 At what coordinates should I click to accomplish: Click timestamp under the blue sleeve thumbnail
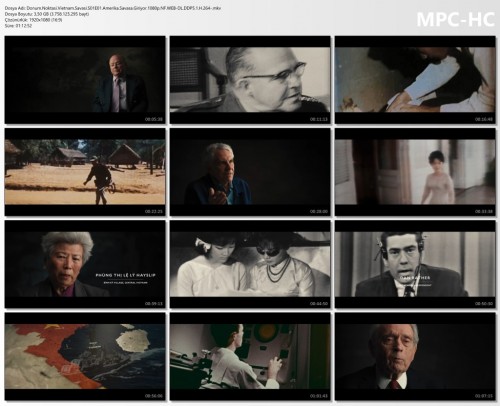point(484,119)
